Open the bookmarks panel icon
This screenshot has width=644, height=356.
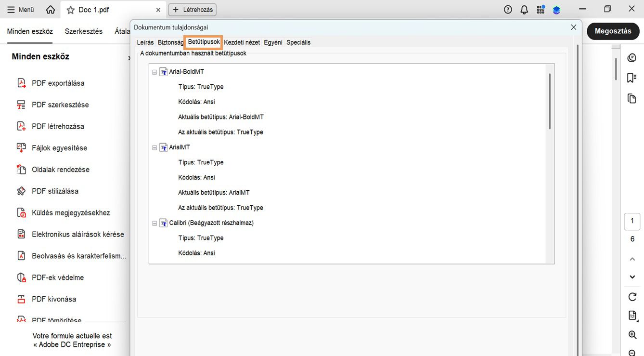[x=632, y=78]
